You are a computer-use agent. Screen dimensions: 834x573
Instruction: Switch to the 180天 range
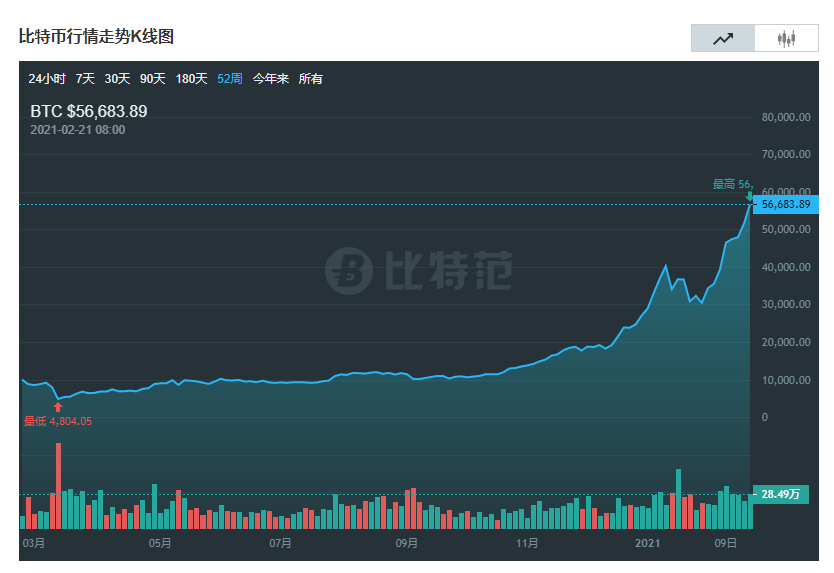191,79
